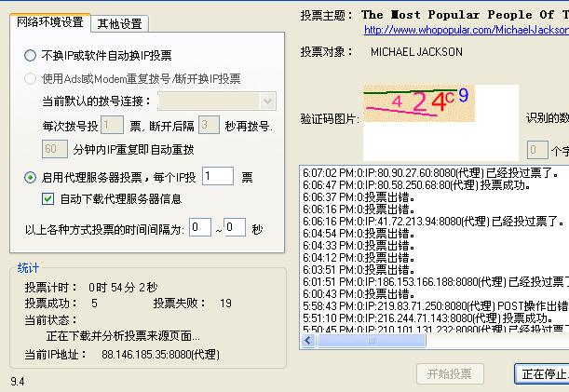Select log entry 6:06:37 PM 投票出错
The image size is (569, 392).
tap(359, 197)
